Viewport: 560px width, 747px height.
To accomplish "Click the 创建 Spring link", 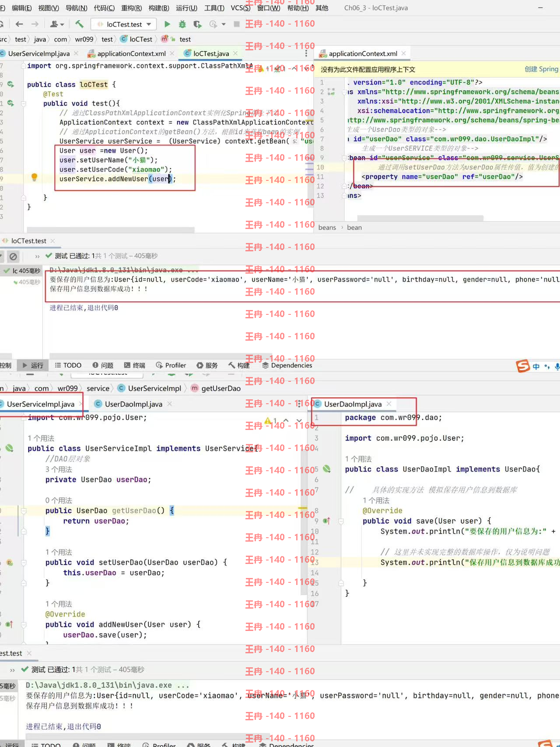I will coord(542,69).
